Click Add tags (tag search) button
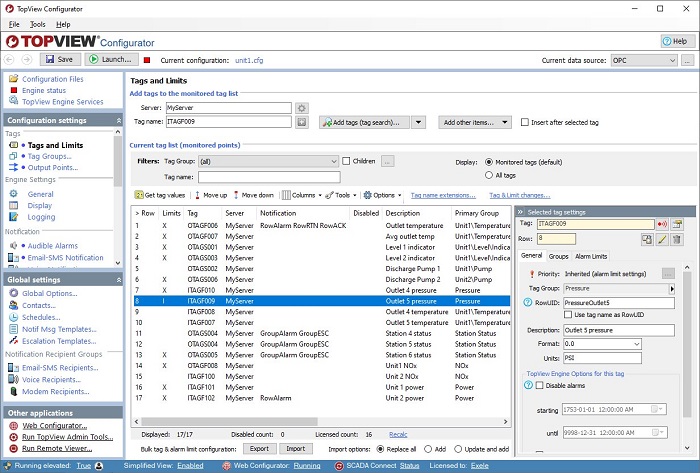Viewport: 700px width, 473px height. [364, 122]
